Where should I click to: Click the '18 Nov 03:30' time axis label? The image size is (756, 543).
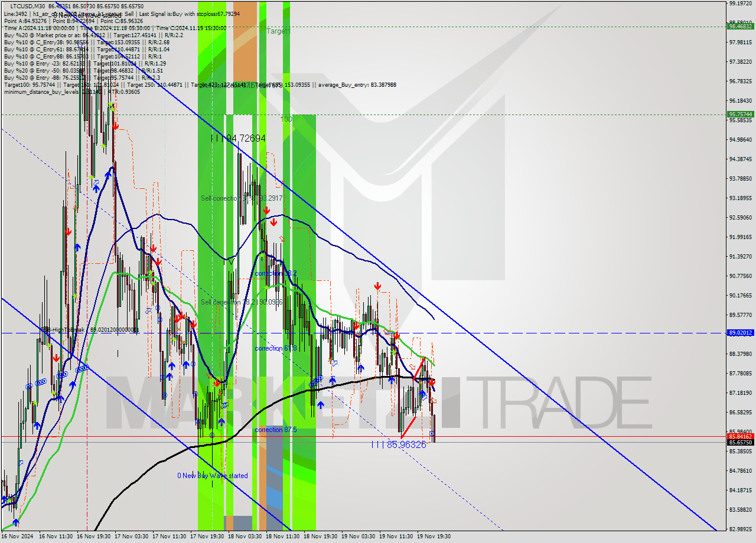point(245,537)
